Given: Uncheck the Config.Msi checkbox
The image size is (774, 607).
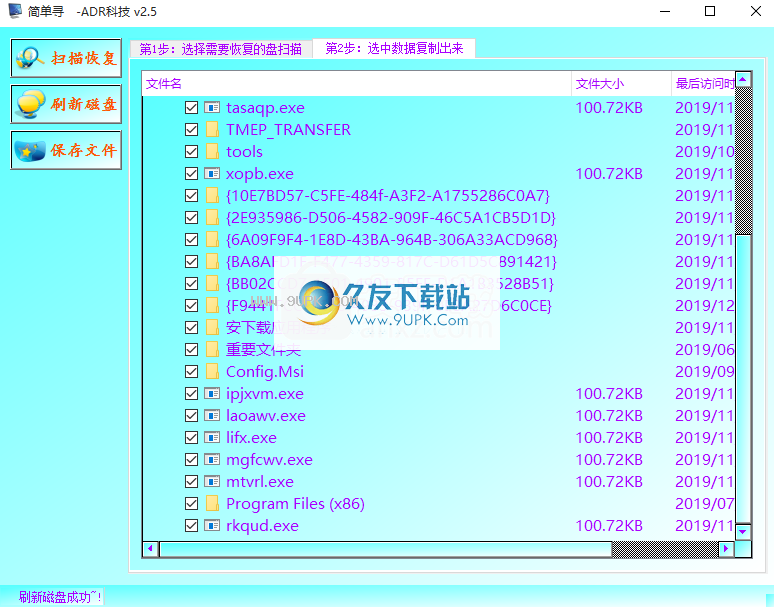Looking at the screenshot, I should click(x=192, y=372).
